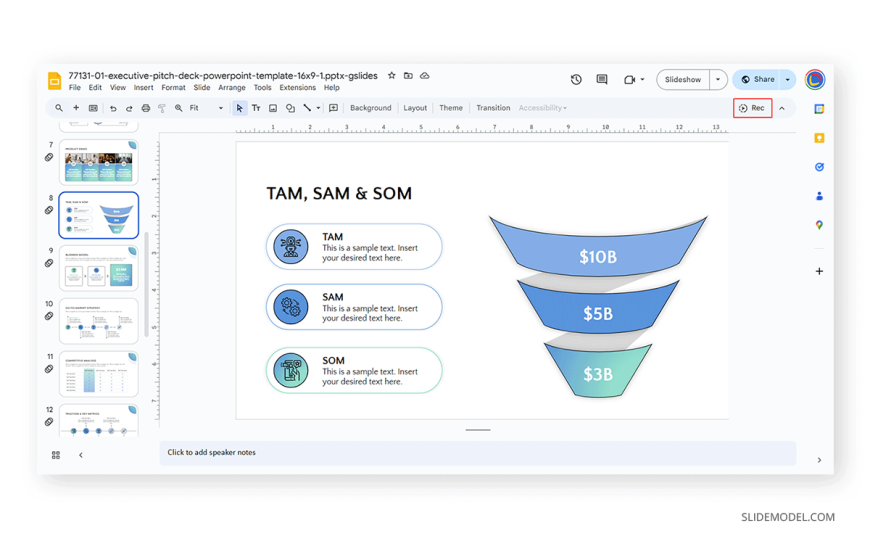Click the slide layout template icon
This screenshot has height=539, width=870.
[x=93, y=108]
